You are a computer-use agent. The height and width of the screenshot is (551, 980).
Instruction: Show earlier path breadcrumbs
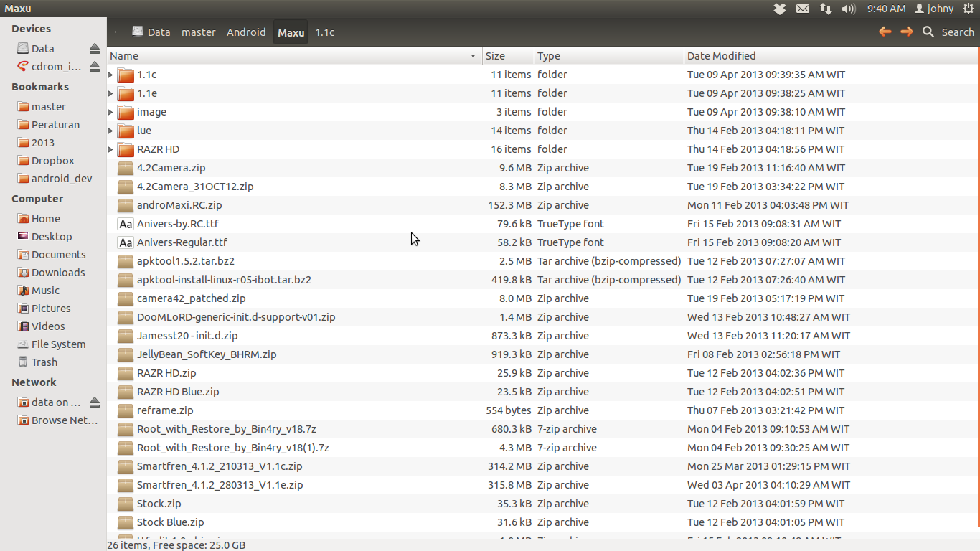[x=116, y=32]
